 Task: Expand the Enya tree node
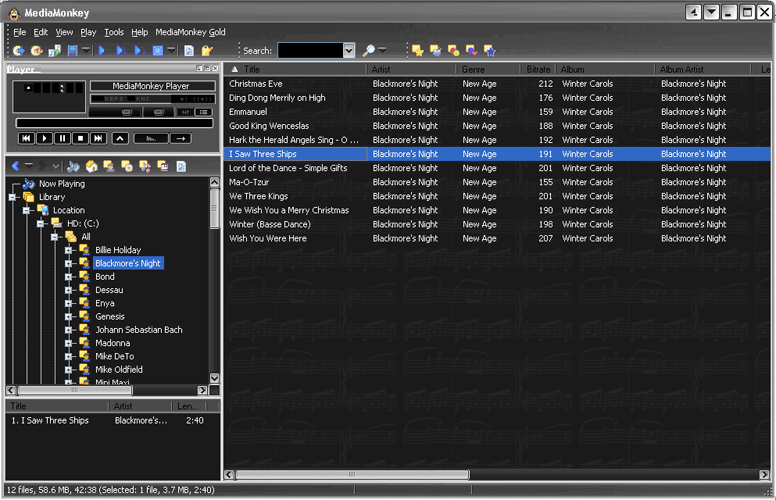click(68, 303)
